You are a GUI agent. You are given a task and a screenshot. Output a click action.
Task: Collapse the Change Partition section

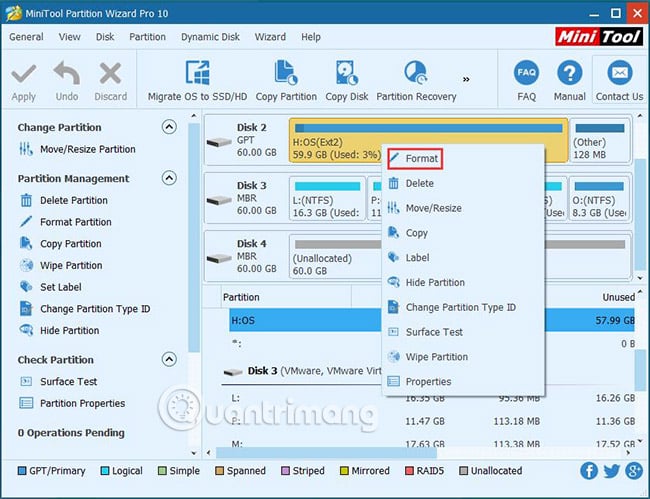click(x=169, y=127)
